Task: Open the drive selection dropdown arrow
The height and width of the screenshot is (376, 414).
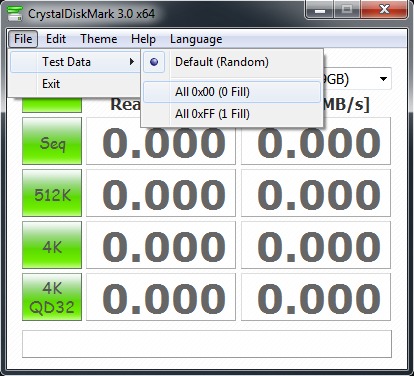Action: [x=383, y=79]
